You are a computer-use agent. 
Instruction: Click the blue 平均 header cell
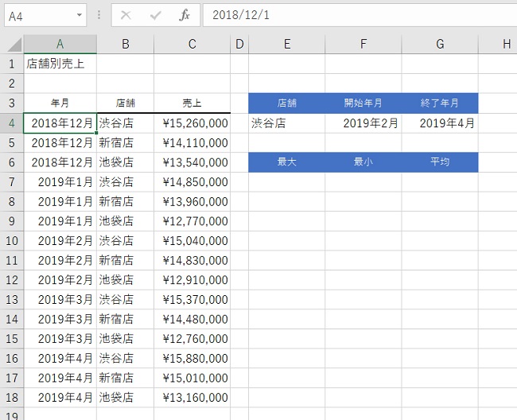[439, 162]
